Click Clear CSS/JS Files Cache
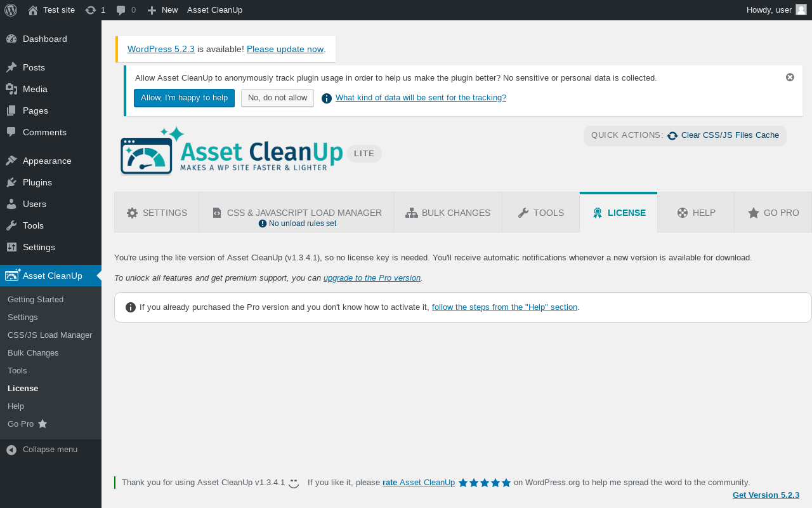 coord(730,135)
